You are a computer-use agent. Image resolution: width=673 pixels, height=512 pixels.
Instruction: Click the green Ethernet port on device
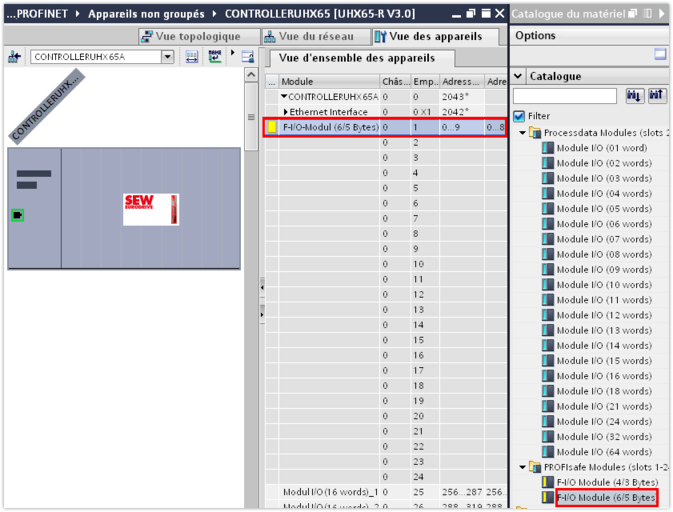click(x=17, y=215)
